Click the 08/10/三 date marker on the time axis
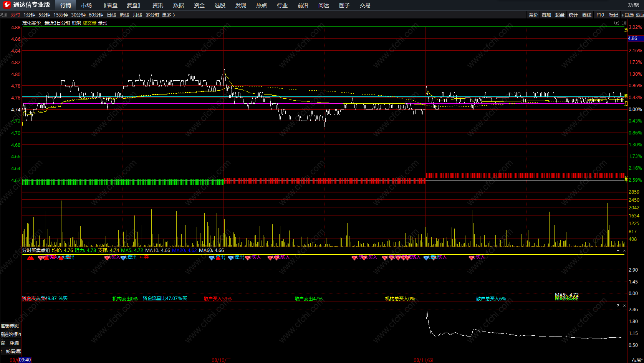The image size is (644, 363). (222, 360)
